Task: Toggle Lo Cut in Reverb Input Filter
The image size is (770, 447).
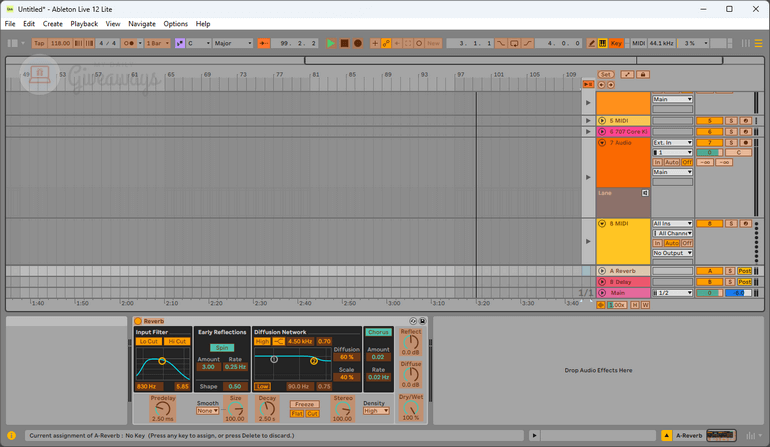Action: [x=149, y=341]
